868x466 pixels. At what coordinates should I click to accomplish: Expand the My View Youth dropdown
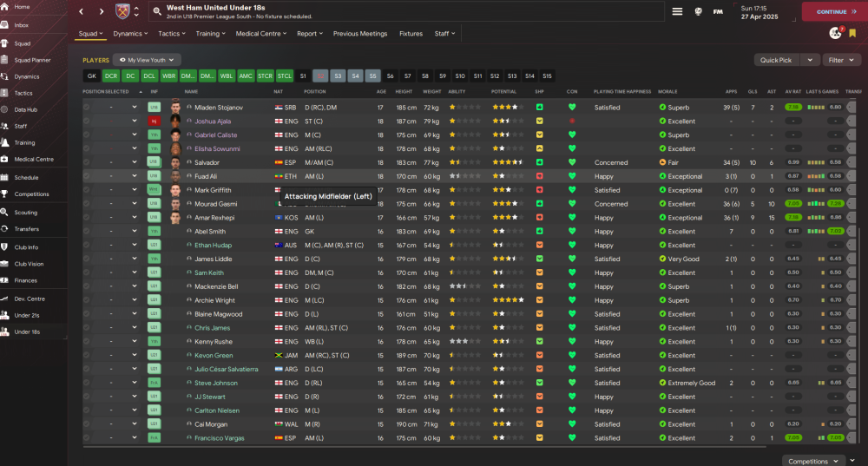pyautogui.click(x=147, y=60)
